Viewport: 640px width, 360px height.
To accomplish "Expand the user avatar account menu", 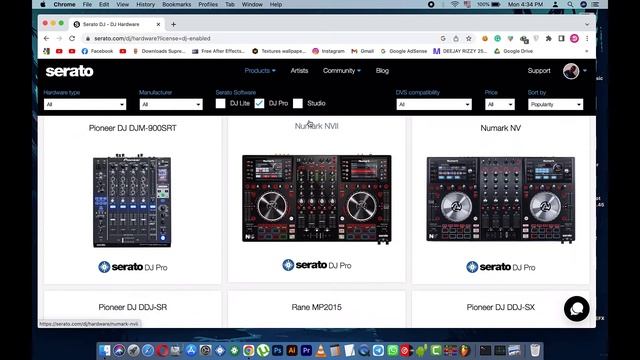I will pyautogui.click(x=575, y=71).
